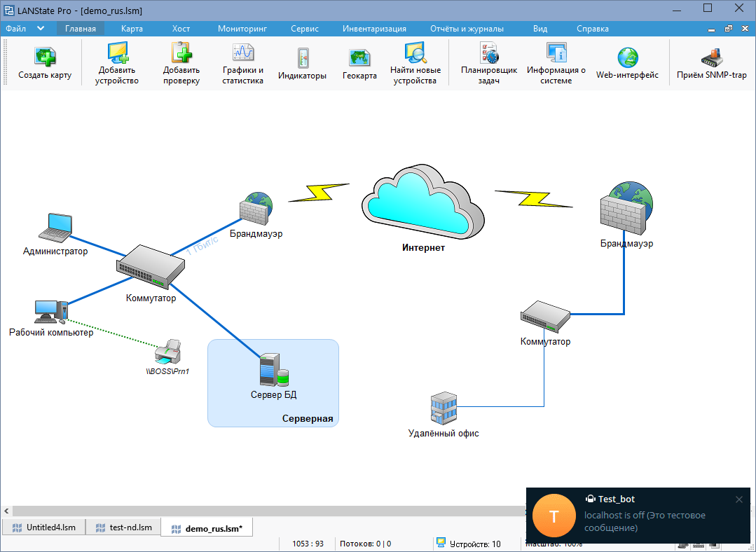Screen dimensions: 756x552
Task: Close the inner map document
Action: [745, 29]
